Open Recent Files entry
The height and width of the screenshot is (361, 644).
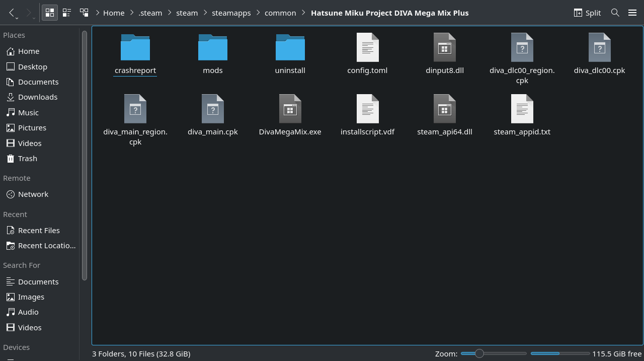click(40, 230)
